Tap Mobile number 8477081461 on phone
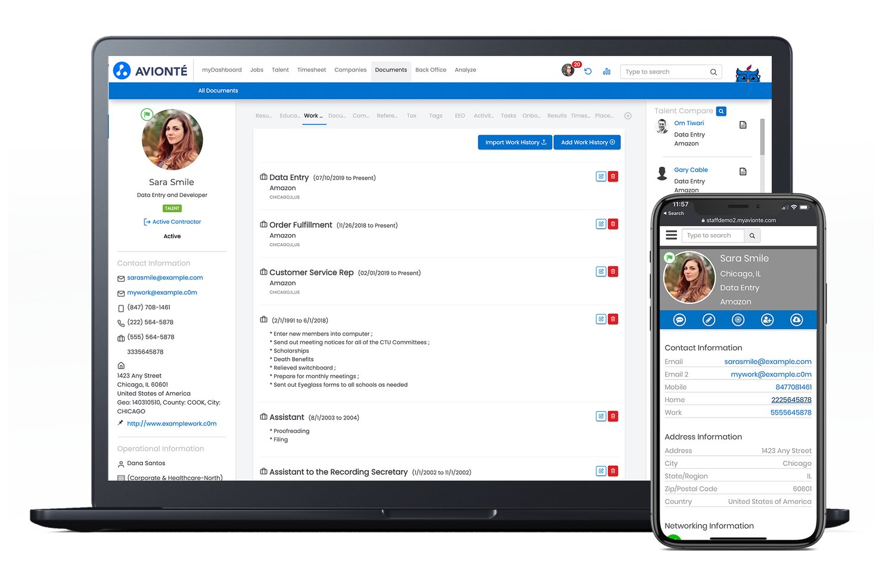The height and width of the screenshot is (588, 882). click(x=793, y=387)
